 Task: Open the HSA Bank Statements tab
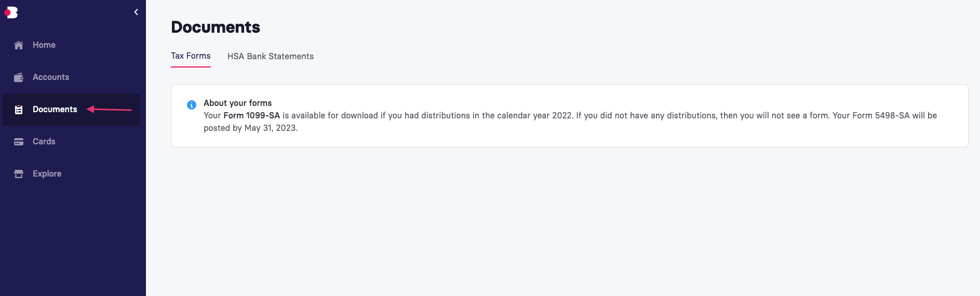(x=271, y=56)
